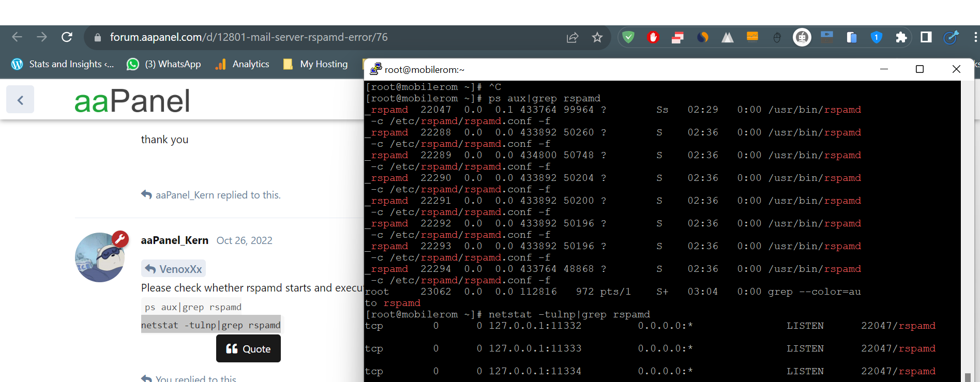Open aaPanel_Kern's profile name link
The image size is (980, 382).
pyautogui.click(x=174, y=240)
